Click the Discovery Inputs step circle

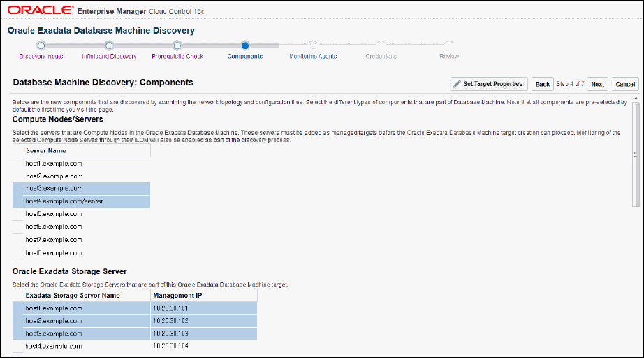tap(41, 45)
